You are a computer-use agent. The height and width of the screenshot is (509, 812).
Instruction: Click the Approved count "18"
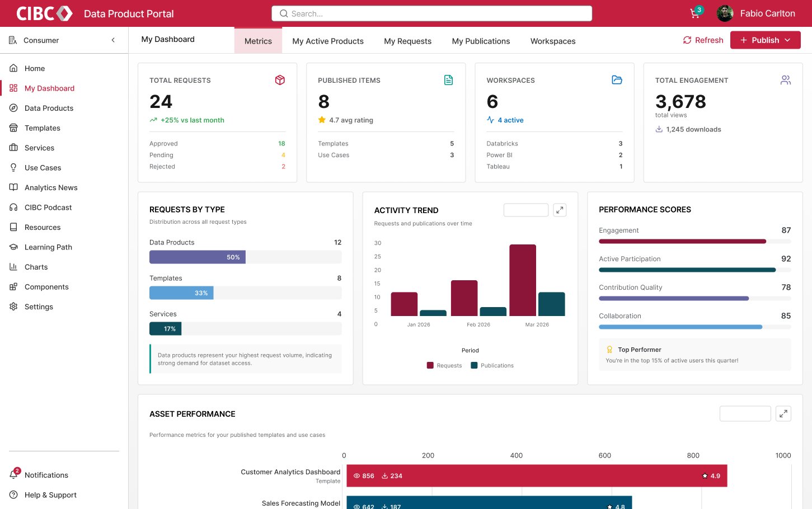281,144
